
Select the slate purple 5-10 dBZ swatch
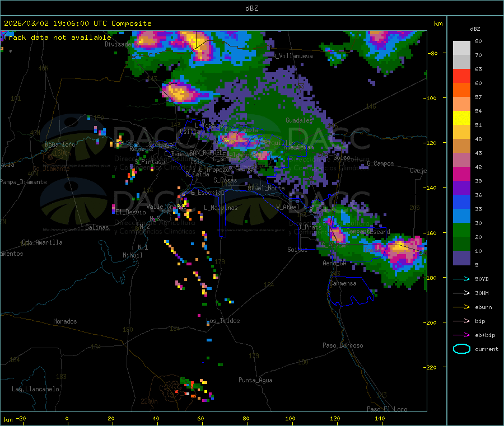461,258
